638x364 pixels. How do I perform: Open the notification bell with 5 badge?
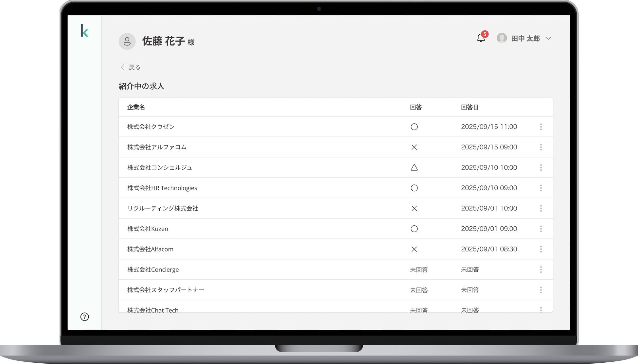481,38
